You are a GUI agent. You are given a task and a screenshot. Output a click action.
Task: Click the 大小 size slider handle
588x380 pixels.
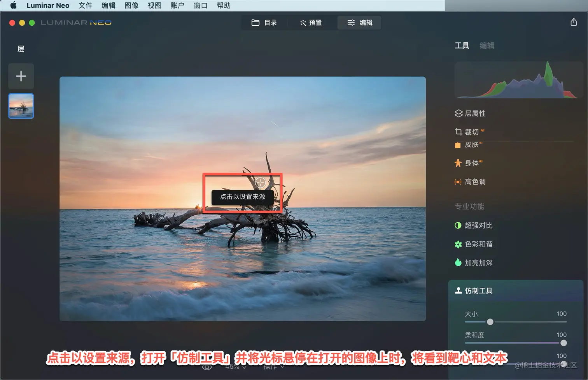pos(490,322)
